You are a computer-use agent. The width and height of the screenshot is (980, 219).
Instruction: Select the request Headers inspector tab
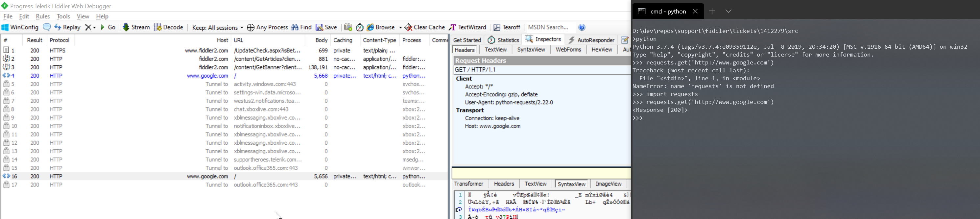tap(465, 50)
